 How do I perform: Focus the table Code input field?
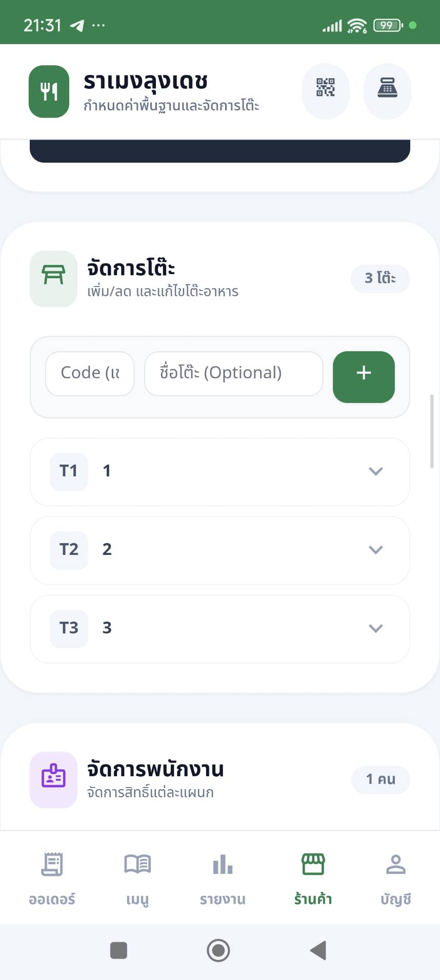(90, 373)
